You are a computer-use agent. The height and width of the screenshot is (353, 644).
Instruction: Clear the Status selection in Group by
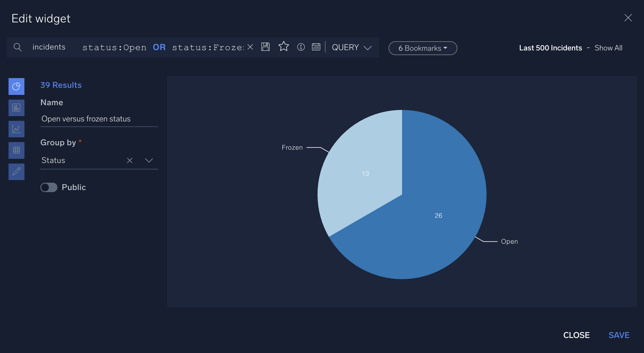point(130,161)
